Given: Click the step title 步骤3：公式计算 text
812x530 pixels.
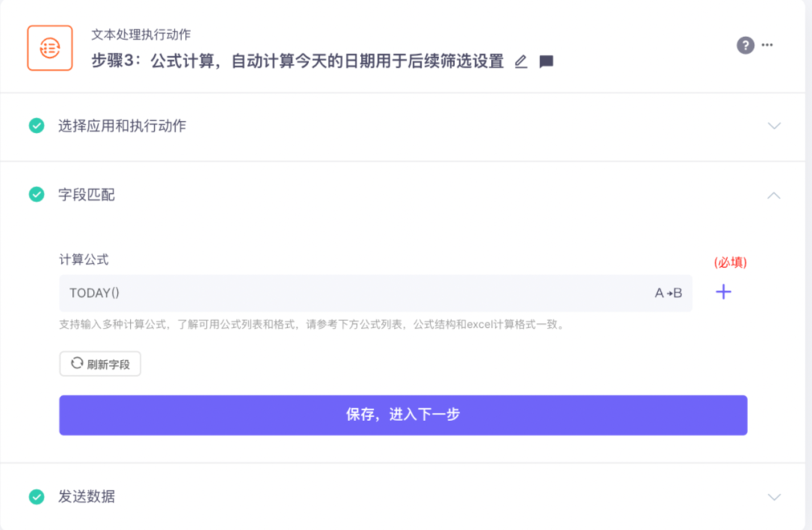Looking at the screenshot, I should [298, 61].
